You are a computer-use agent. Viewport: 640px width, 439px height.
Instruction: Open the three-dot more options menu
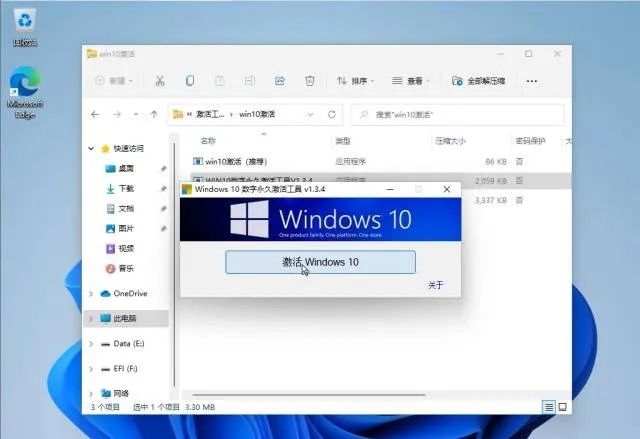[x=531, y=81]
